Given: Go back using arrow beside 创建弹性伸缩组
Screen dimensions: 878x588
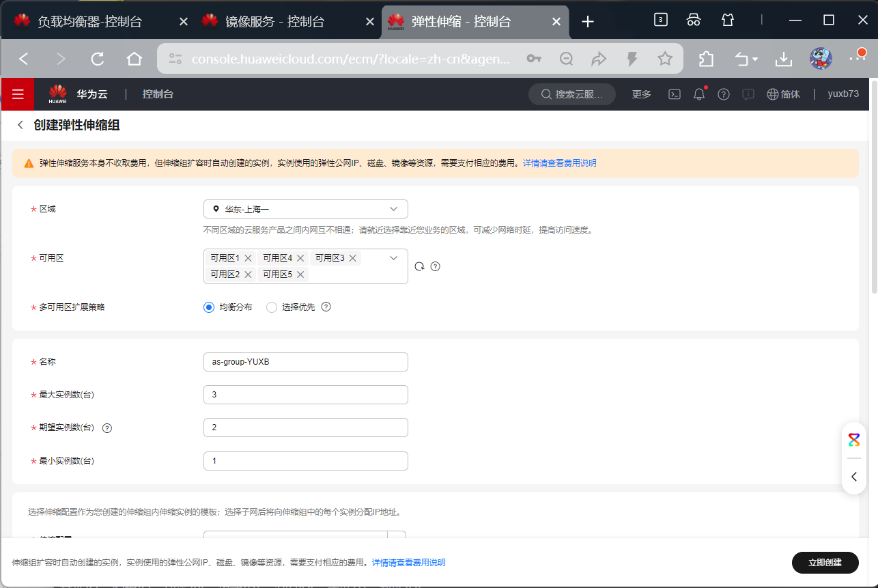Looking at the screenshot, I should 20,125.
